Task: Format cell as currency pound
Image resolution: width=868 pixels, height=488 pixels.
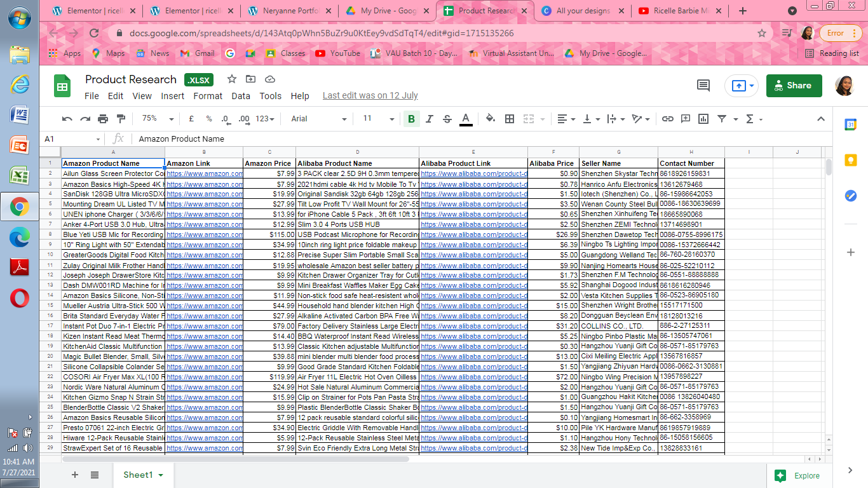Action: click(x=191, y=119)
